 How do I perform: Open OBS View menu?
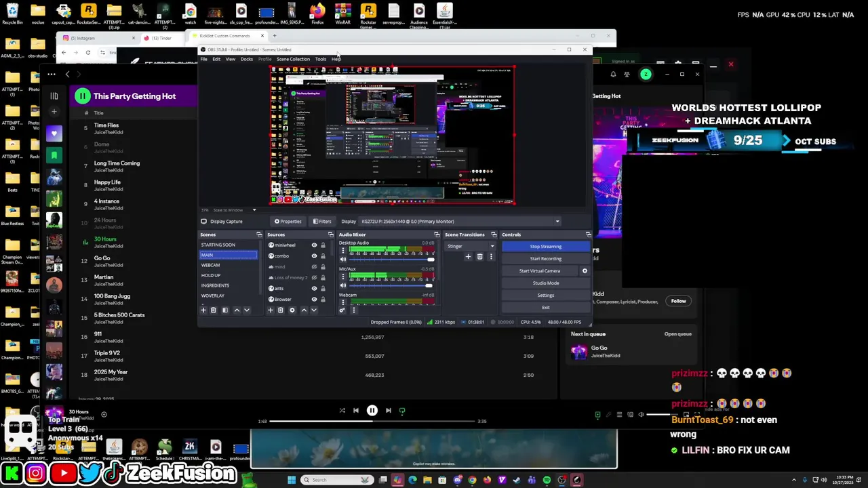pos(231,59)
